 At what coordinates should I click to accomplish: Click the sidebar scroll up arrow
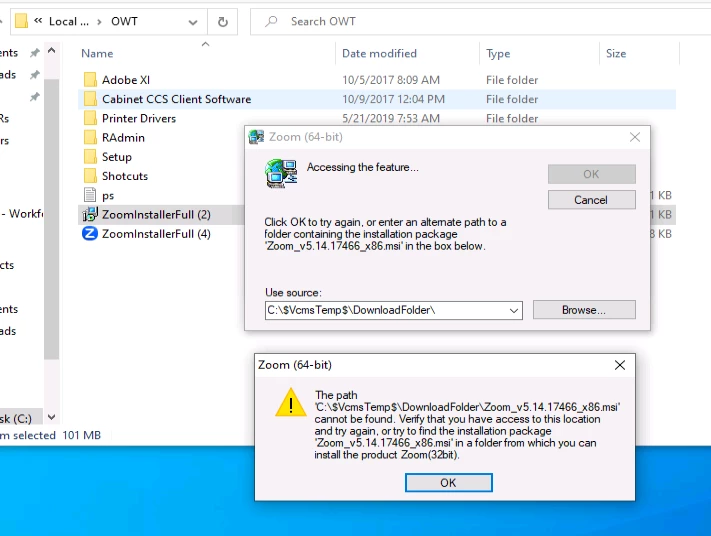coord(52,50)
